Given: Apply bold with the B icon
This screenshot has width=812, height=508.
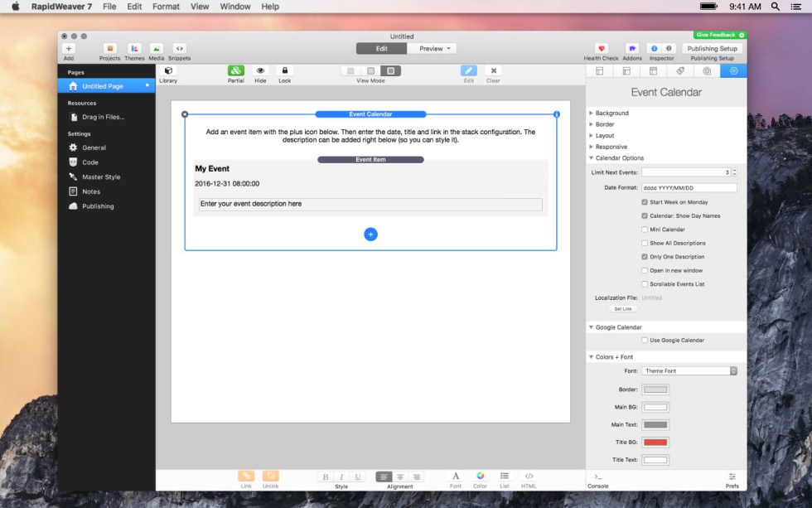Looking at the screenshot, I should click(x=325, y=477).
